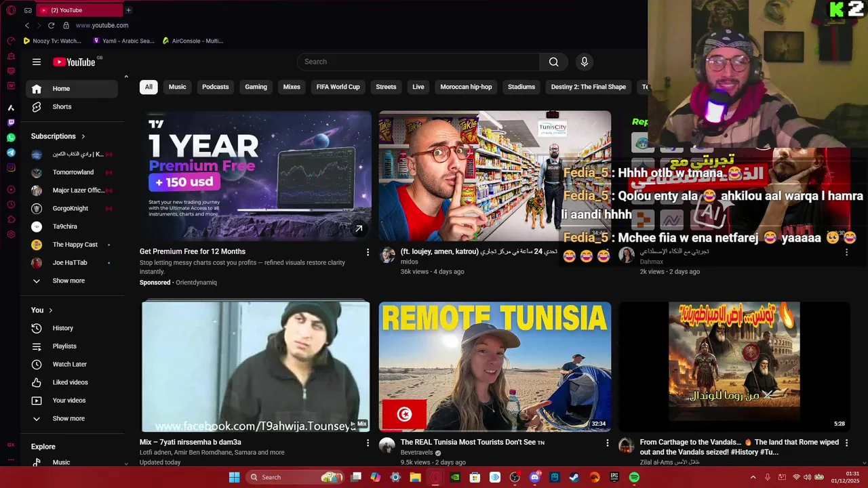Open History in the sidebar
The width and height of the screenshot is (868, 488).
click(x=72, y=328)
